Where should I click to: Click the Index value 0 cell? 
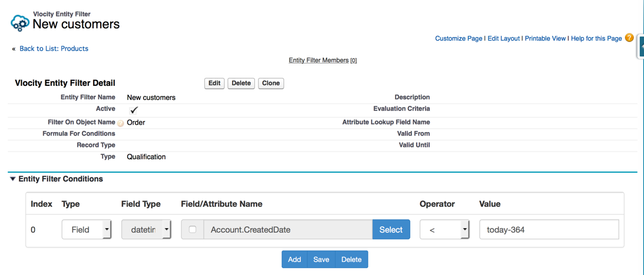point(34,230)
